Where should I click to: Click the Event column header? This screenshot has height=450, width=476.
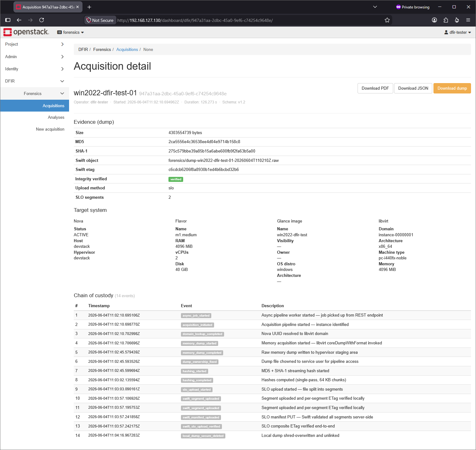click(x=186, y=306)
